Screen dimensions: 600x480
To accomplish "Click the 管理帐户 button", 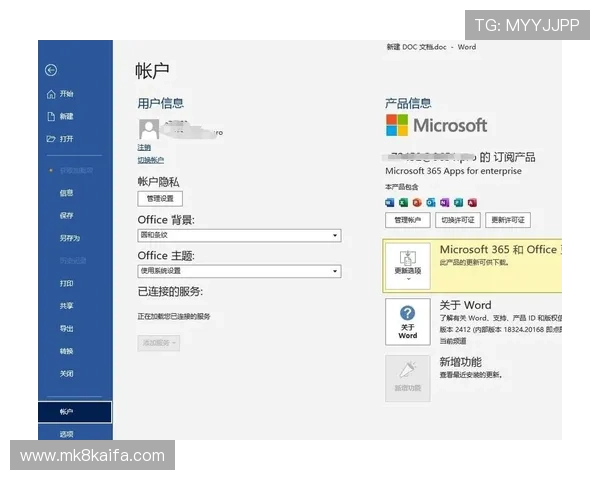I will coord(408,220).
